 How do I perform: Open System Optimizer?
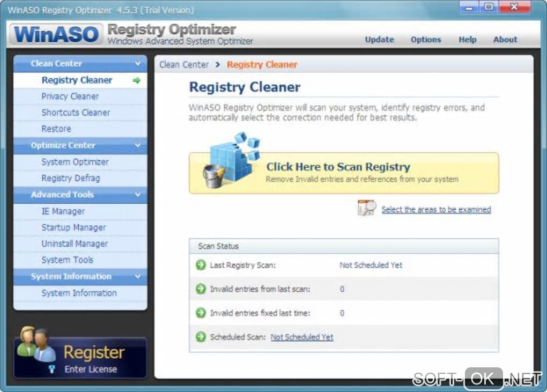point(80,162)
